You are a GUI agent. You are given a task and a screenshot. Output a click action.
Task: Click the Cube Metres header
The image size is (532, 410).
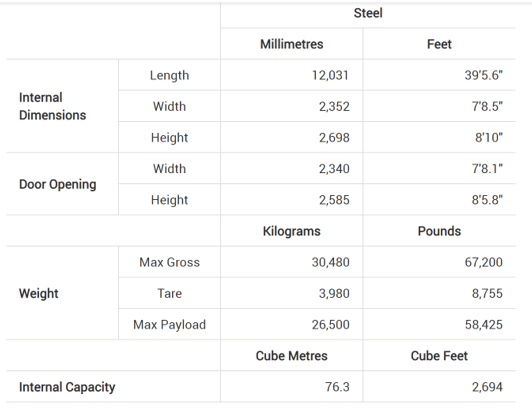pos(291,356)
